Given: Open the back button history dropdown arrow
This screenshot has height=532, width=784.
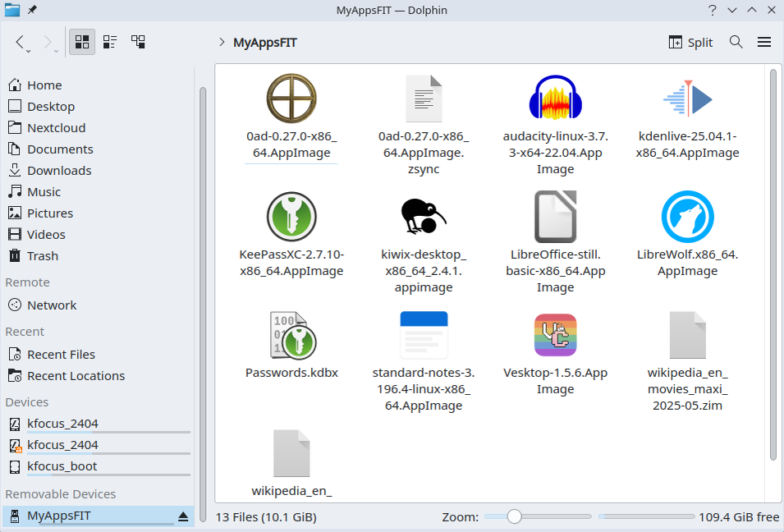Looking at the screenshot, I should (x=29, y=51).
